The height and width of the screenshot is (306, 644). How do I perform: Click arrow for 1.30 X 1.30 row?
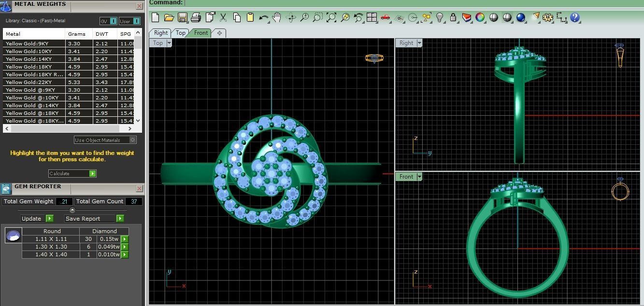coord(125,247)
